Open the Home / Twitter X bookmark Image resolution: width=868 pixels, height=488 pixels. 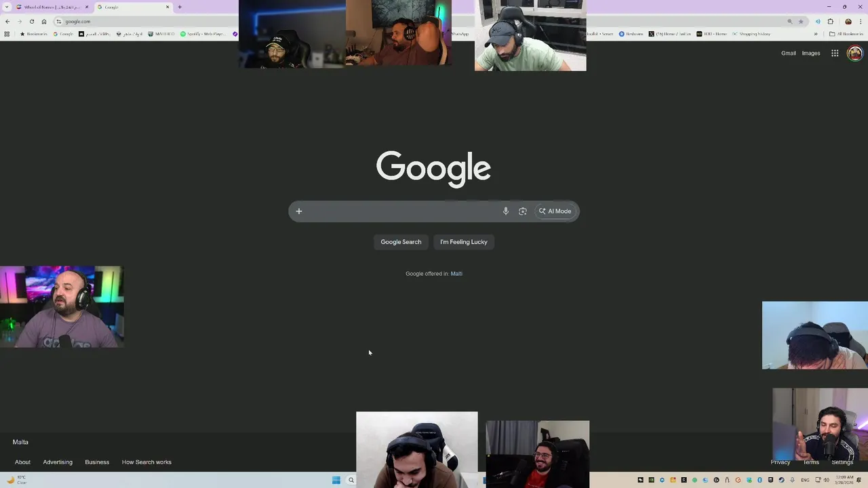(x=670, y=34)
